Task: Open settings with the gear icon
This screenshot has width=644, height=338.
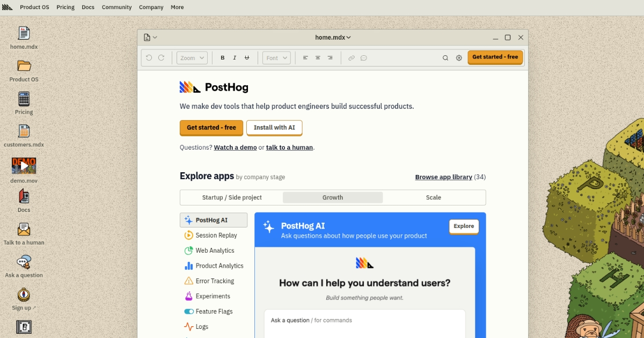Action: point(459,58)
